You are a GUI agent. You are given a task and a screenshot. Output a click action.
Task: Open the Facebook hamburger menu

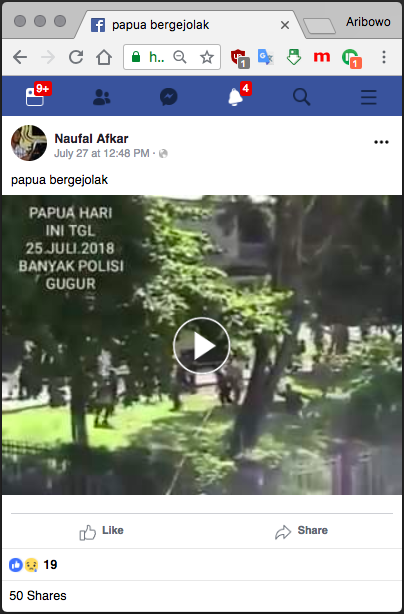point(368,97)
